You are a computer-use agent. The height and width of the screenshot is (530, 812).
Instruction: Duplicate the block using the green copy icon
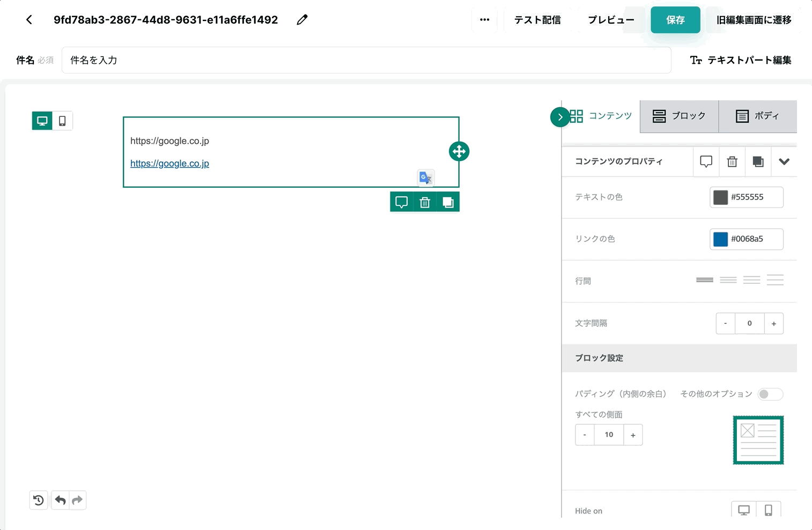click(x=448, y=202)
